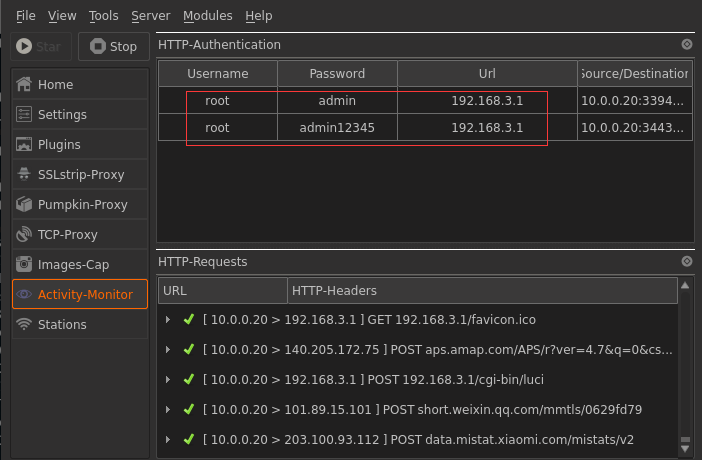Select the Activity-Monitor tab
The width and height of the screenshot is (702, 460).
click(x=80, y=295)
